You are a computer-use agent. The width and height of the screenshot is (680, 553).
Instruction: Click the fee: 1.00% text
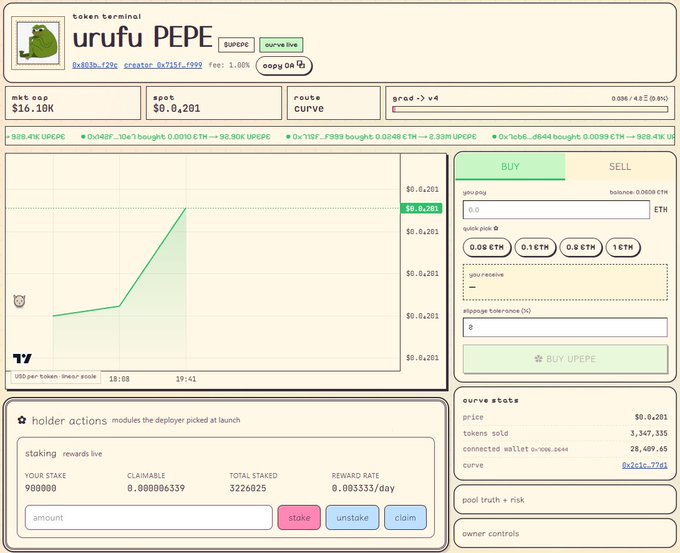click(x=229, y=65)
